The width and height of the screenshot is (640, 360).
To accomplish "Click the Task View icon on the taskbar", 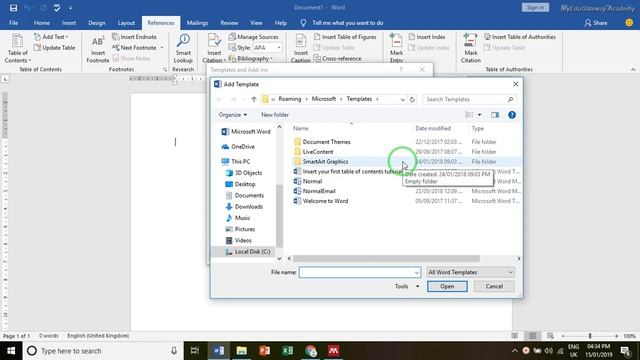I will (x=195, y=351).
